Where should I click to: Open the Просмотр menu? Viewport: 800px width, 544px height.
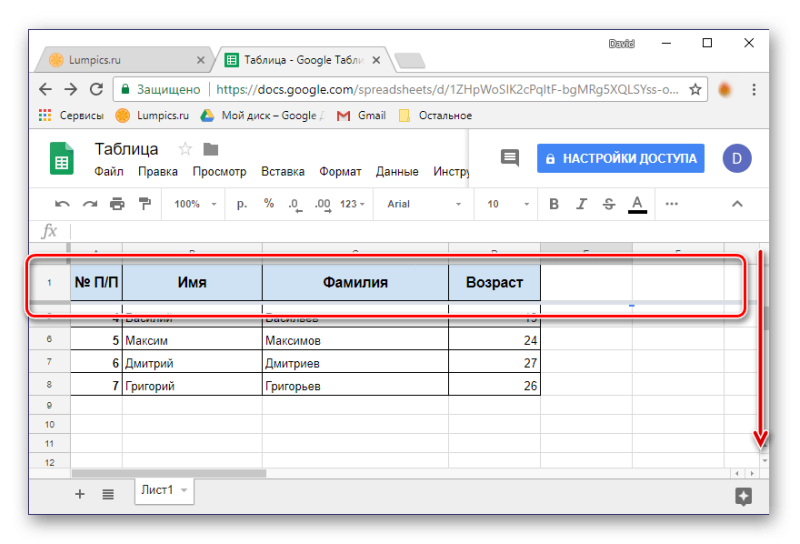[219, 172]
